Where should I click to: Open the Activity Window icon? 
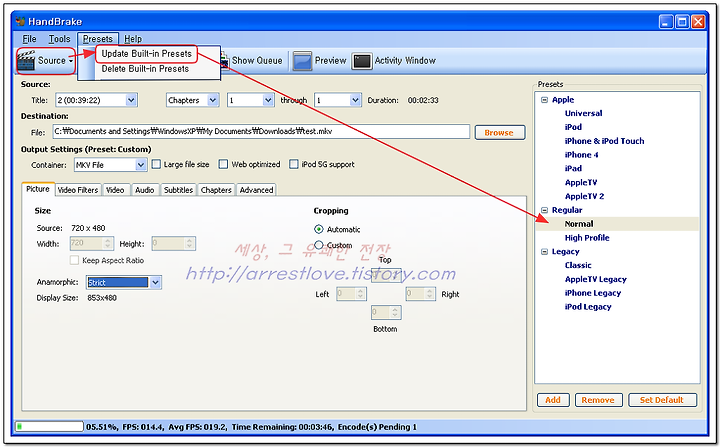tap(361, 61)
